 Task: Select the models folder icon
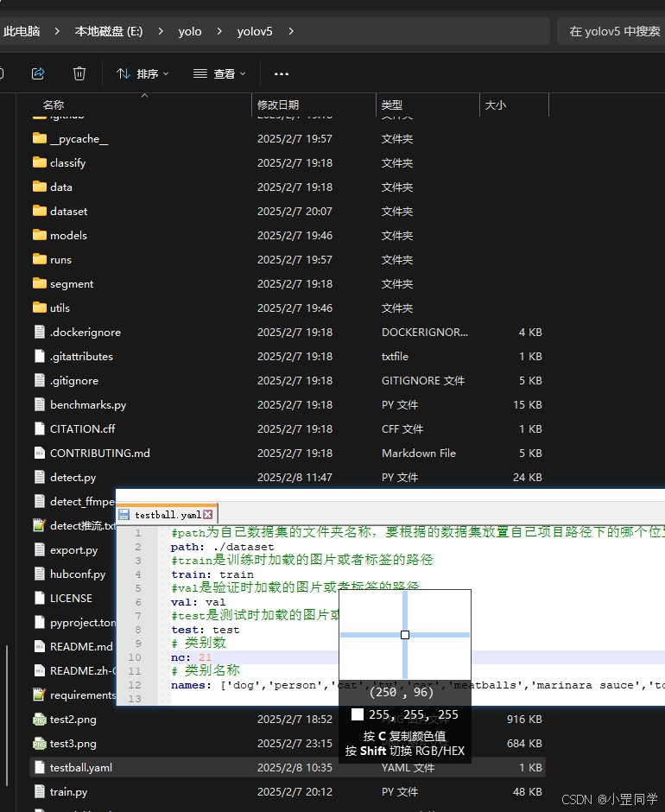click(x=40, y=235)
